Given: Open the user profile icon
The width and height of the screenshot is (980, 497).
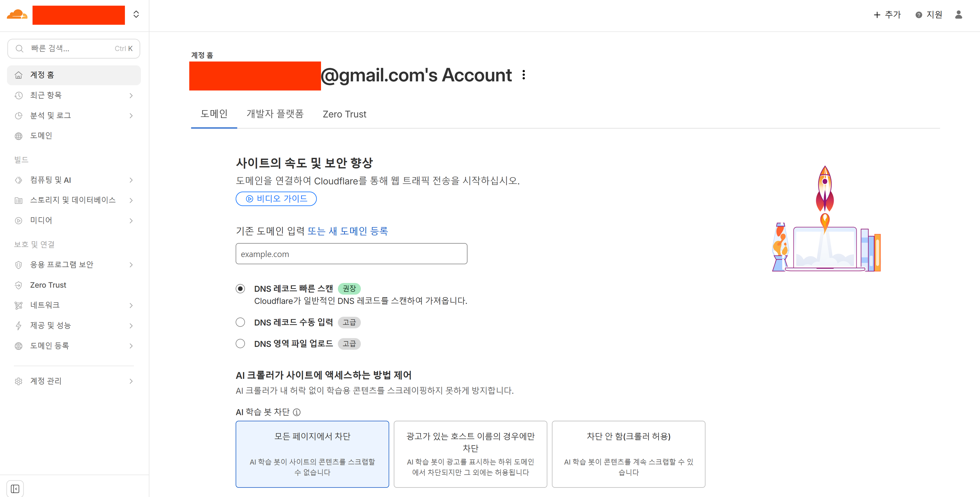Looking at the screenshot, I should pos(958,15).
